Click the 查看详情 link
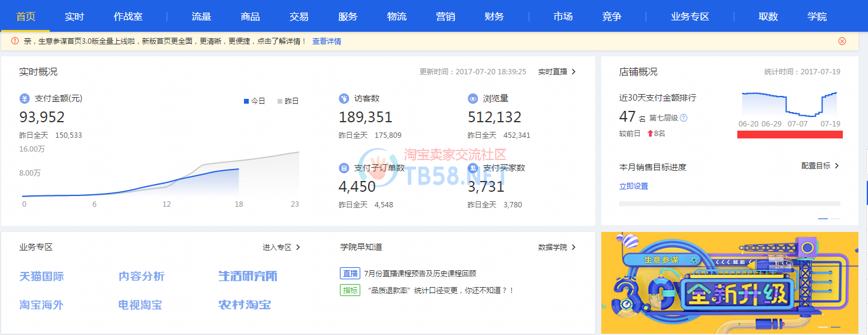The width and height of the screenshot is (868, 335). [327, 41]
